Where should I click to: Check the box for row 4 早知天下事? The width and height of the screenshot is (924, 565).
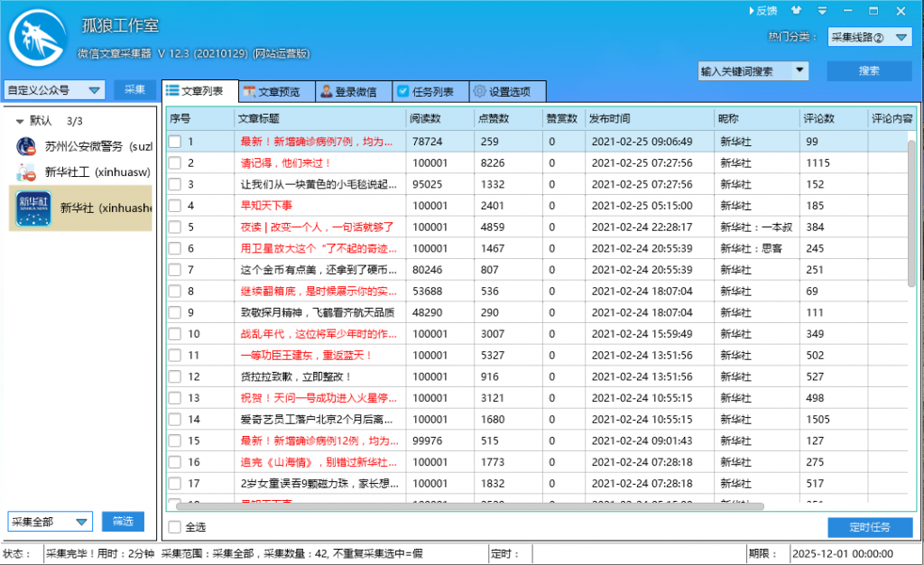click(x=175, y=206)
